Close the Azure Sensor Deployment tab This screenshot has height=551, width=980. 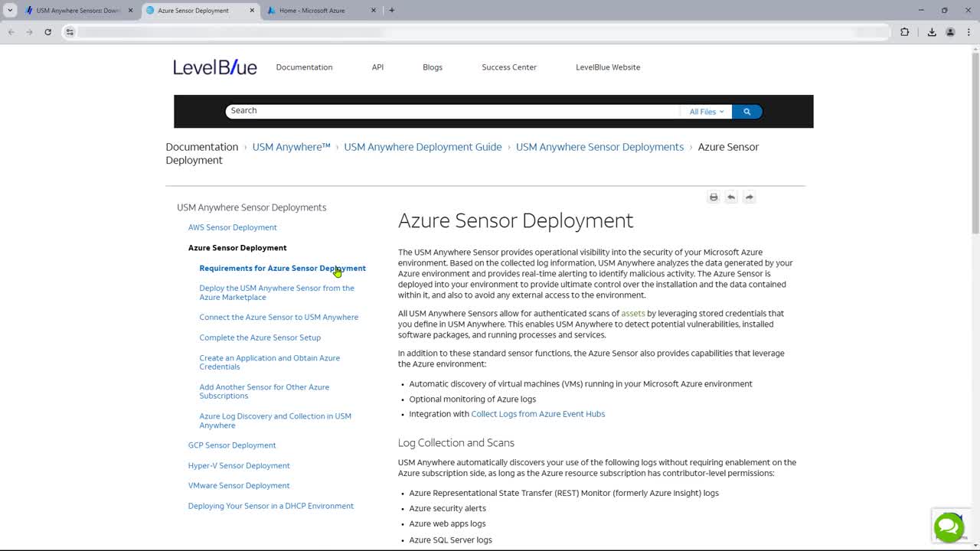pos(252,11)
